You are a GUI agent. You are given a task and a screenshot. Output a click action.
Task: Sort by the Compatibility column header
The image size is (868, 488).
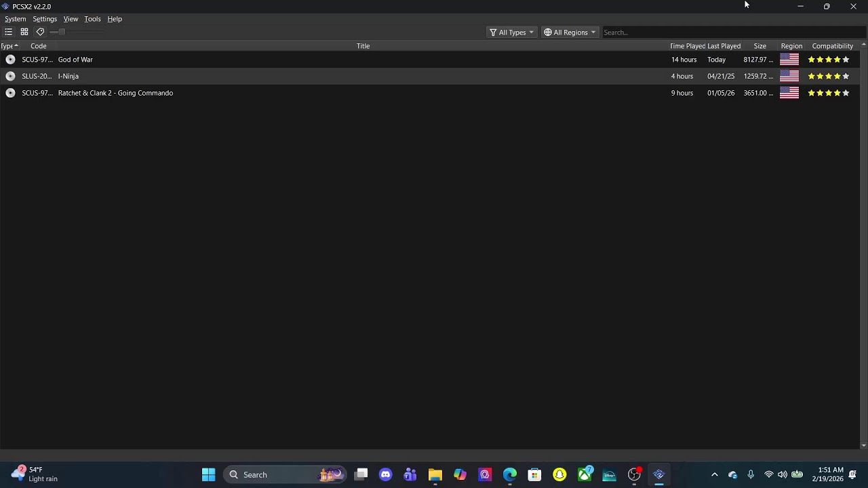pos(832,46)
